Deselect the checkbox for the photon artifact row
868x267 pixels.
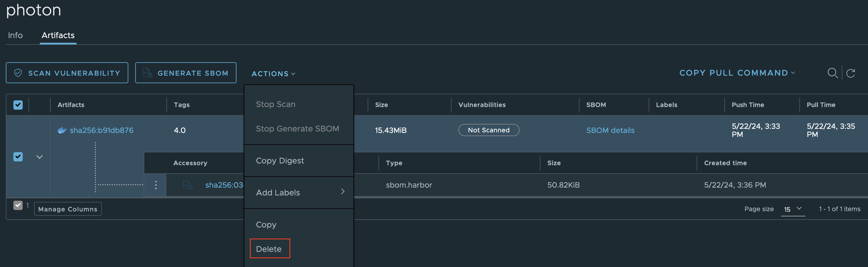point(18,157)
